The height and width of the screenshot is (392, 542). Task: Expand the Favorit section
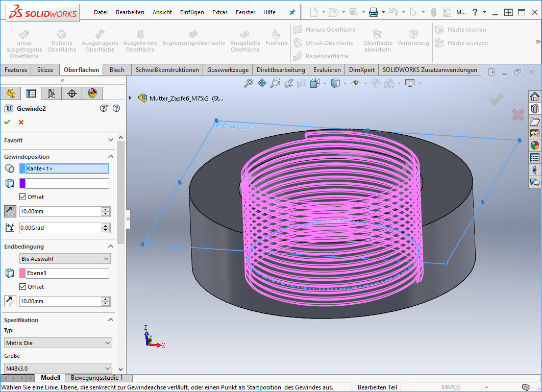pyautogui.click(x=111, y=140)
